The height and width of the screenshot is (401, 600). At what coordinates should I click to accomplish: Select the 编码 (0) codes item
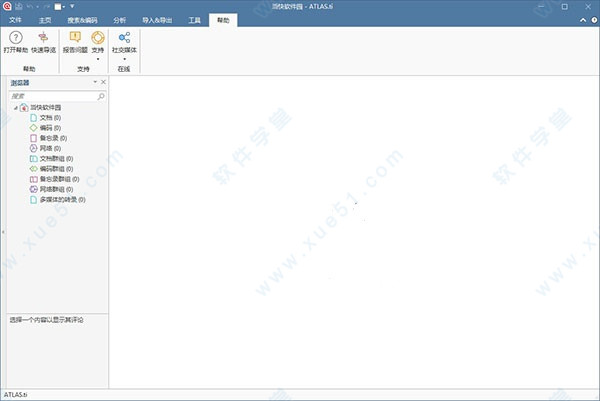[x=50, y=128]
